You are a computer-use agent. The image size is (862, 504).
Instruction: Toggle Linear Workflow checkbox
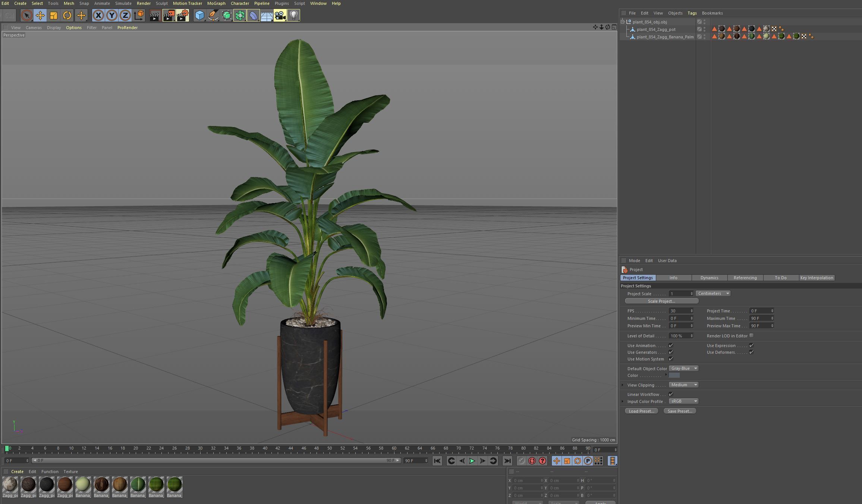tap(671, 394)
